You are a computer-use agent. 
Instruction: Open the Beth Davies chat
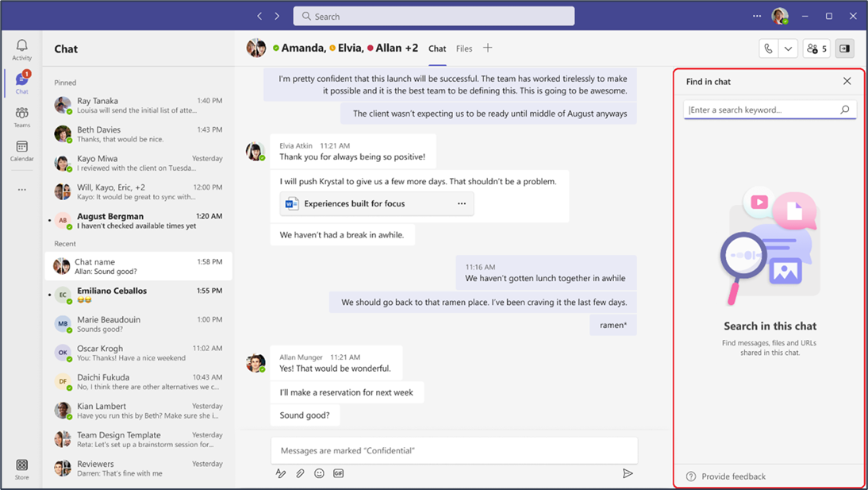[x=138, y=134]
